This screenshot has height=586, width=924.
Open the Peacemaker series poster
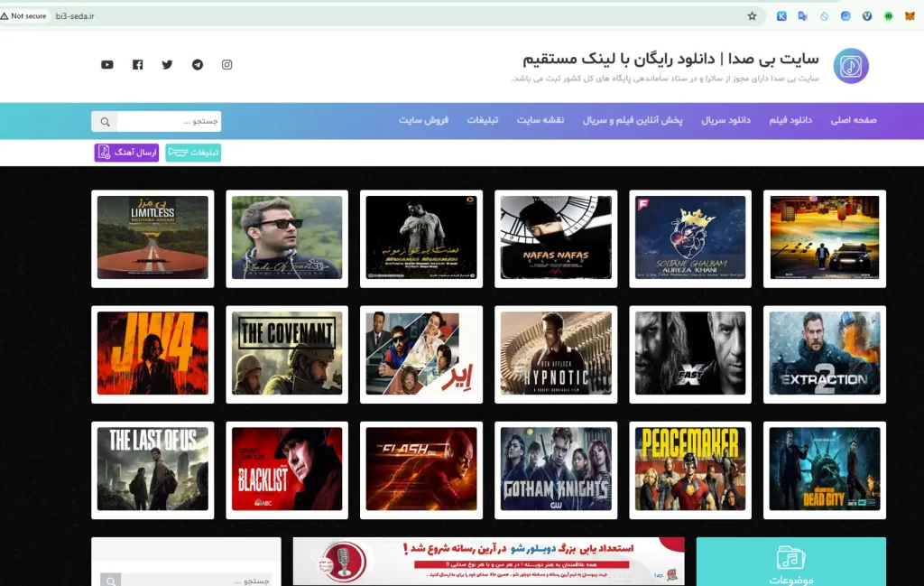(x=690, y=470)
